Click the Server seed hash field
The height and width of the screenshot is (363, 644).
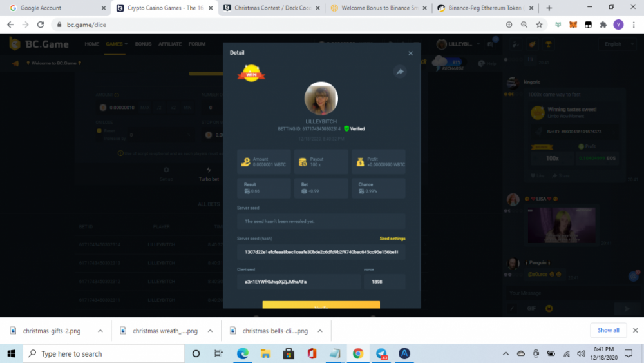point(321,252)
